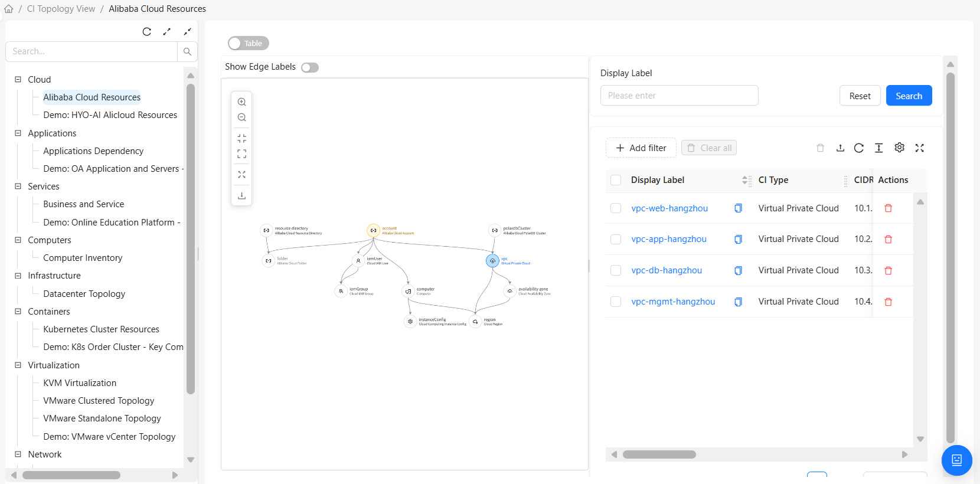Collapse the Applications tree group
980x484 pixels.
18,133
